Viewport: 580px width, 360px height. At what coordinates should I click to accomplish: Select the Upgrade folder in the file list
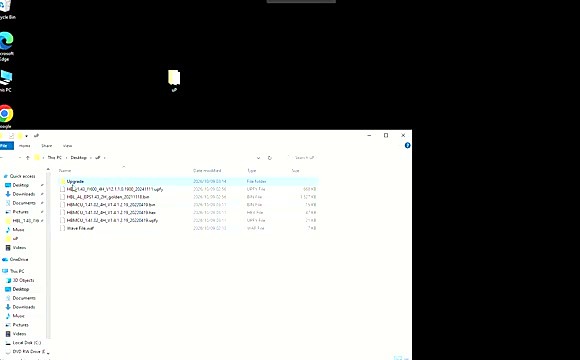pos(188,181)
